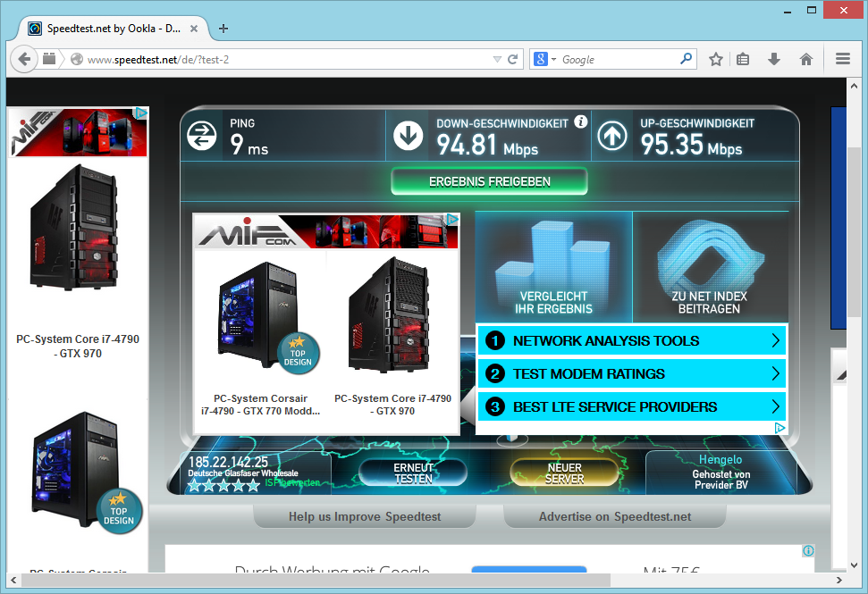This screenshot has height=594, width=868.
Task: Click the Hengelo server name
Action: click(x=721, y=460)
